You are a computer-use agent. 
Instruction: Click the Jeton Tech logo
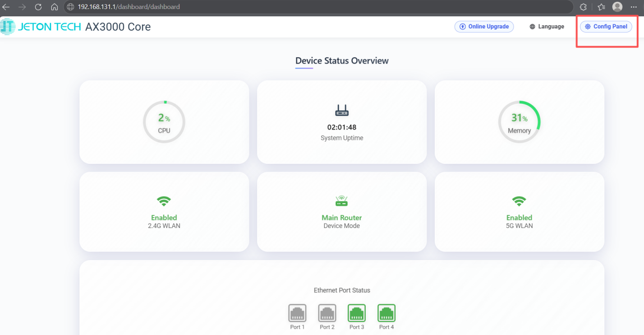coord(41,27)
